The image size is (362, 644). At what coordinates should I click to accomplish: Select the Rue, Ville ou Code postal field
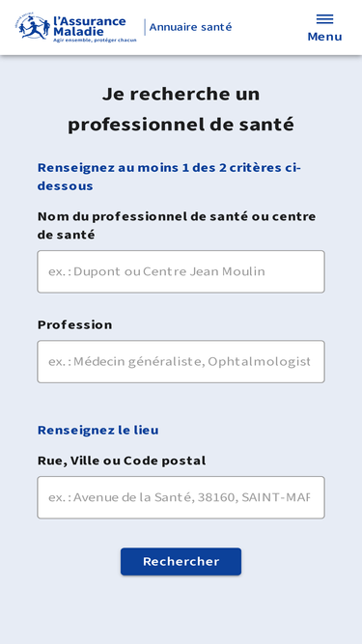(x=181, y=497)
